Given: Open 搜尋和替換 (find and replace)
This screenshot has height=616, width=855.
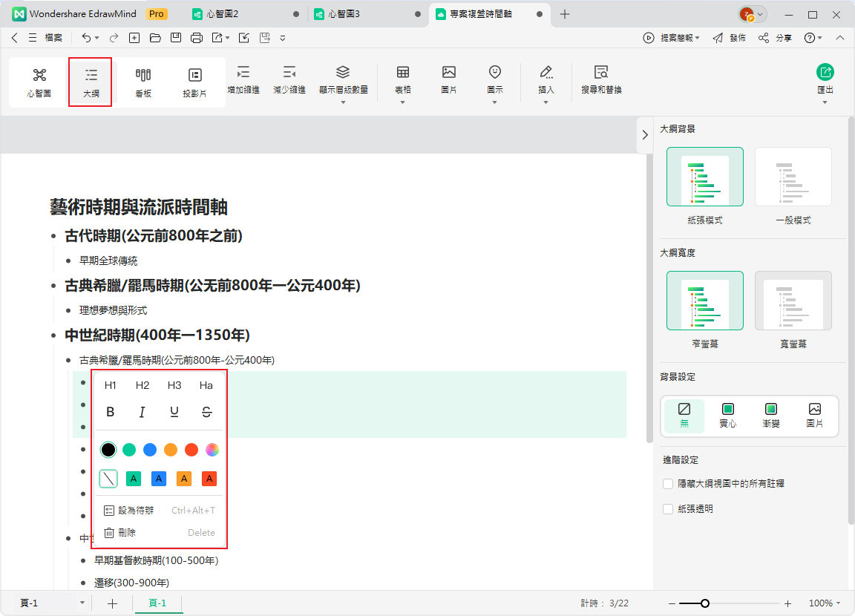Looking at the screenshot, I should [600, 82].
